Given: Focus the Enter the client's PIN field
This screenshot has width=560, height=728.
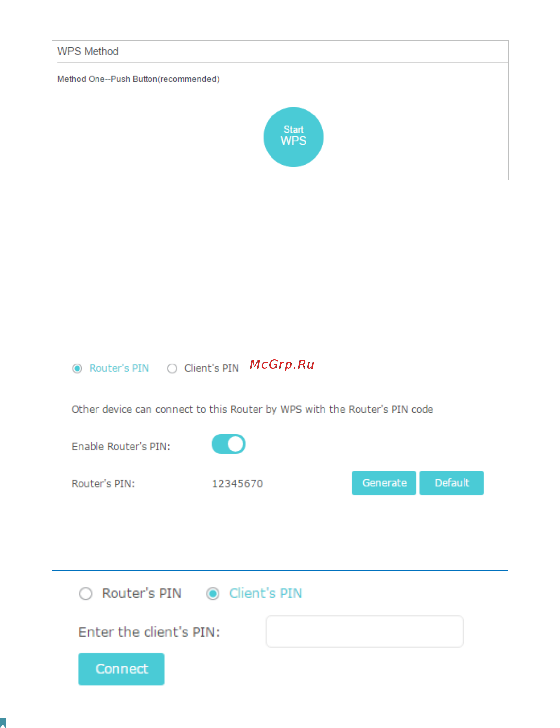Looking at the screenshot, I should [364, 631].
